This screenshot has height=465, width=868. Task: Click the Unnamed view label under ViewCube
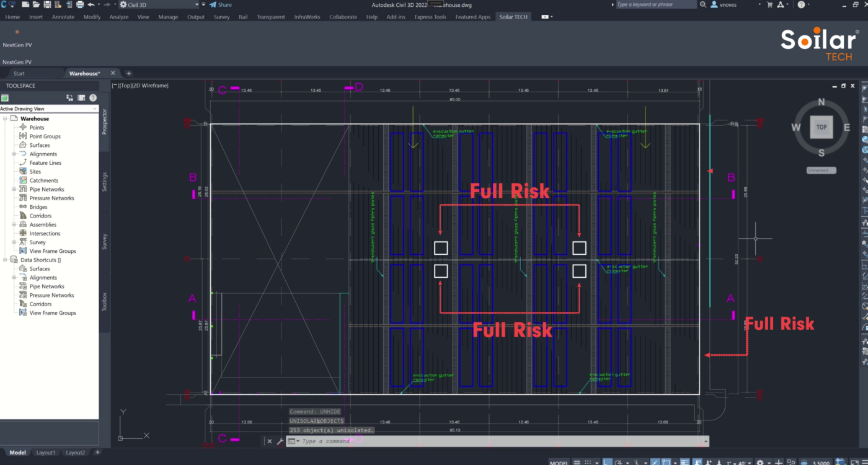point(821,170)
